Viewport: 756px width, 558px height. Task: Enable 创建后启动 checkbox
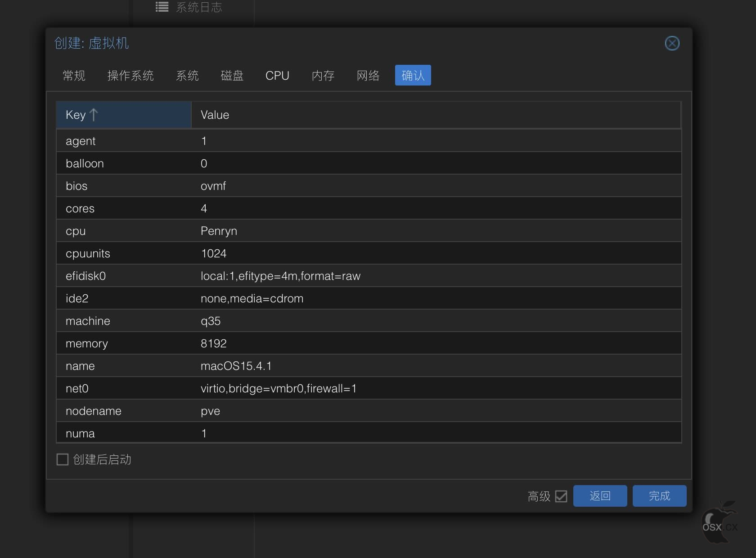(x=63, y=459)
